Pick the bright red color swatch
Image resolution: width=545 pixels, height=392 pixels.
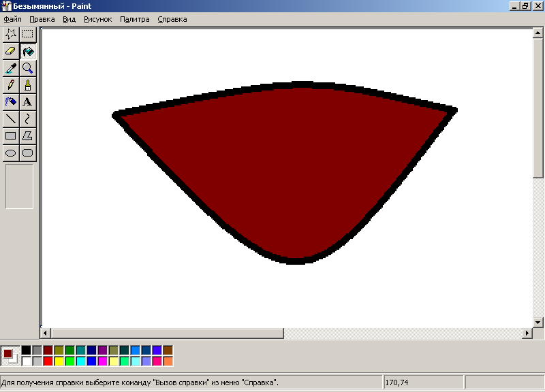(x=48, y=361)
